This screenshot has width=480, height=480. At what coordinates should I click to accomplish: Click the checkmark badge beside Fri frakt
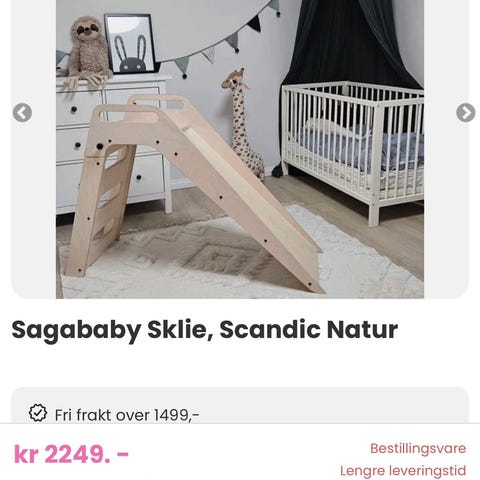[38, 413]
